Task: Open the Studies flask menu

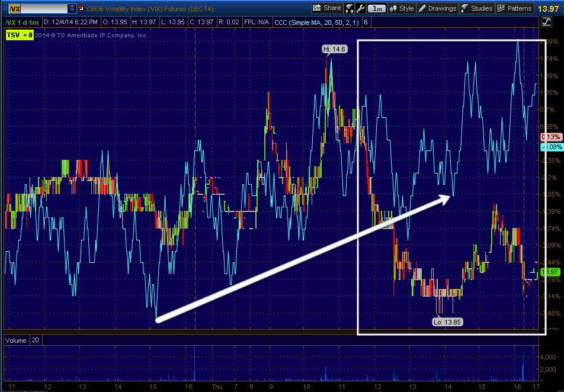Action: click(476, 8)
